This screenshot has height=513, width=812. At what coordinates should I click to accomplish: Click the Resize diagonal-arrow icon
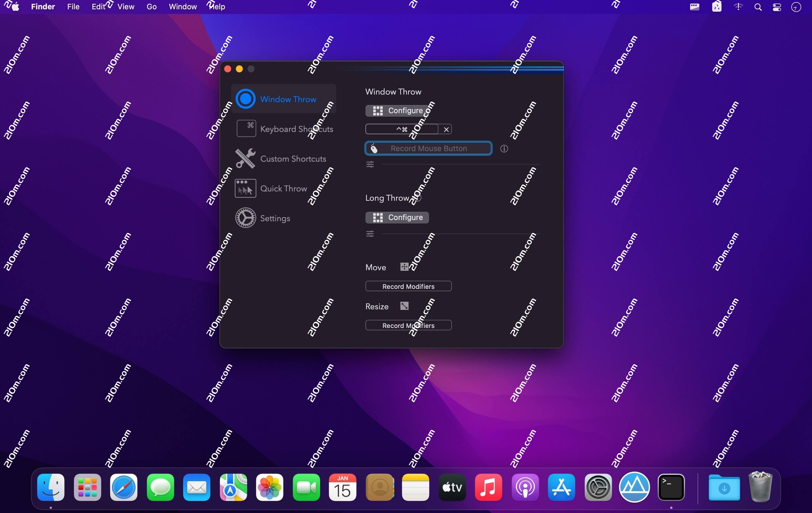pyautogui.click(x=404, y=306)
